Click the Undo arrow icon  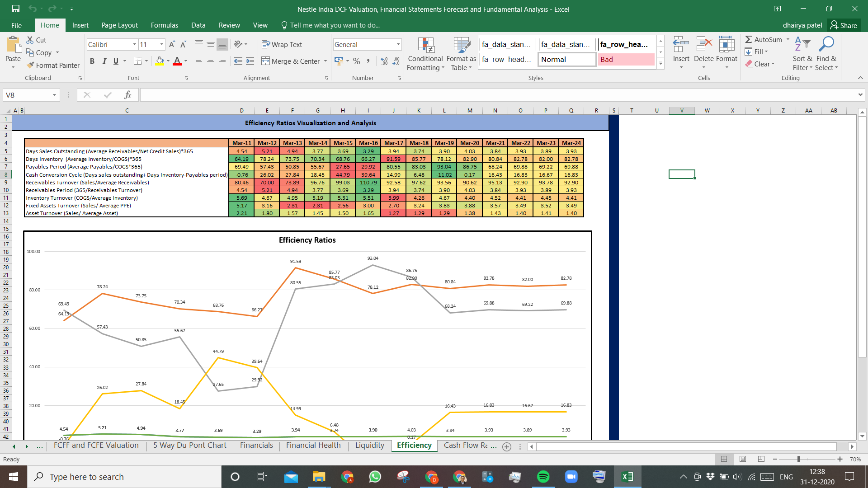pos(32,9)
